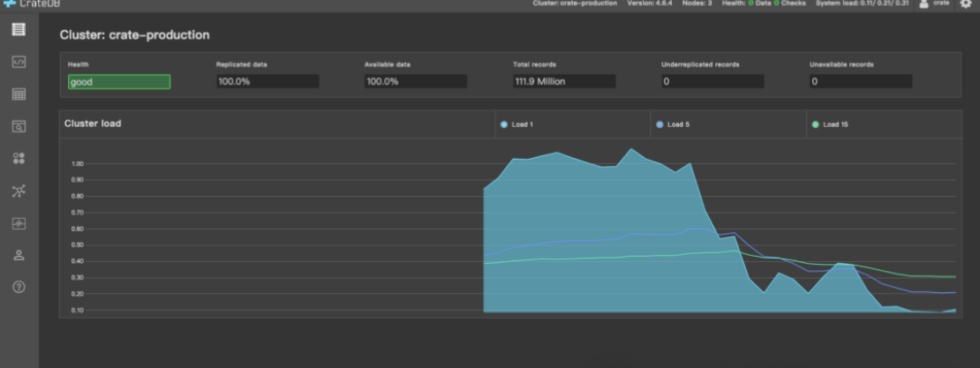
Task: Open the settings gear in top bar
Action: click(x=966, y=4)
